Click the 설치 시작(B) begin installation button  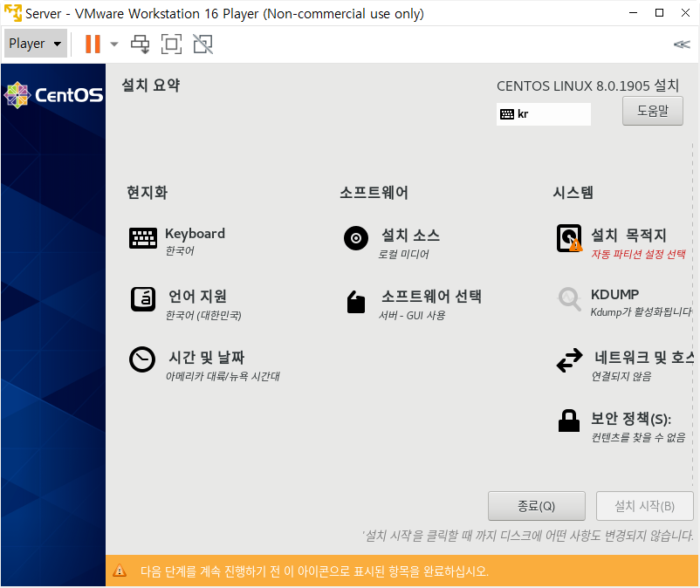[x=644, y=506]
